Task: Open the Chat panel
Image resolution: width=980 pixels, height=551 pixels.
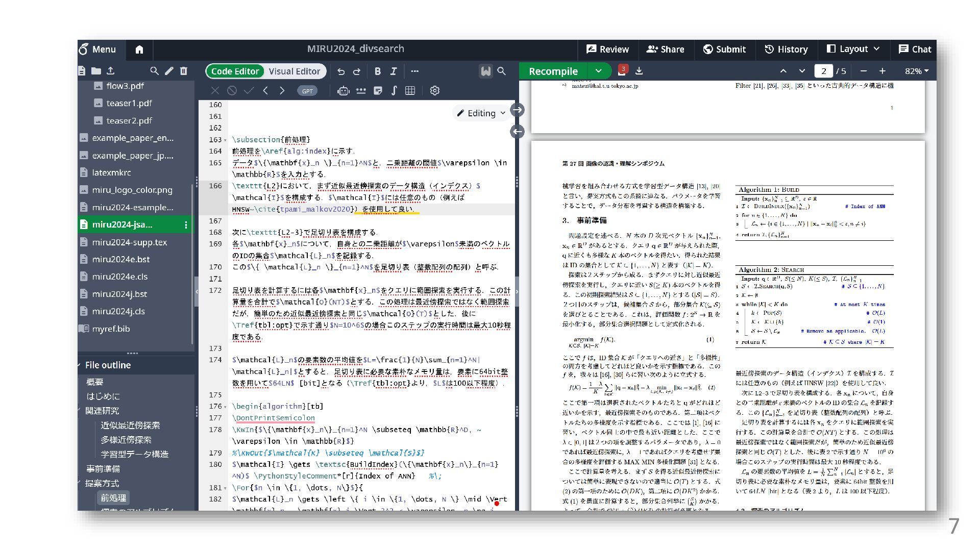Action: coord(915,49)
